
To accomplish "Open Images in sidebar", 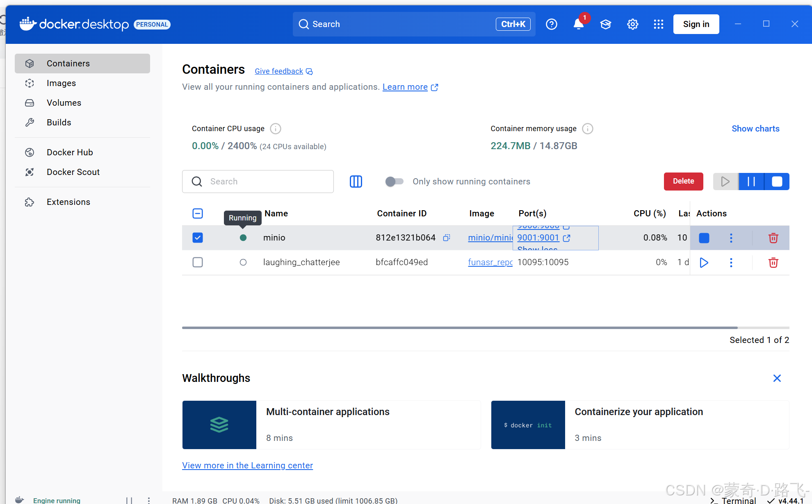I will (82, 83).
